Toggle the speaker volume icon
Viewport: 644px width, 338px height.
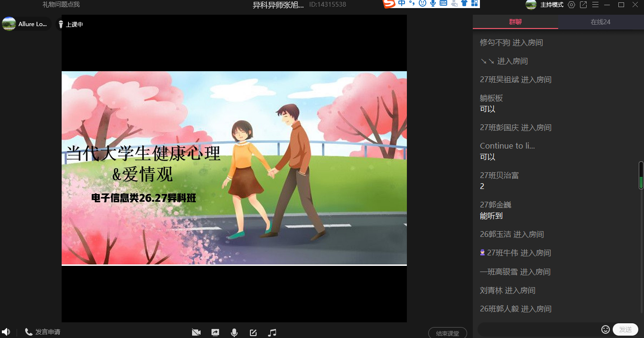6,332
